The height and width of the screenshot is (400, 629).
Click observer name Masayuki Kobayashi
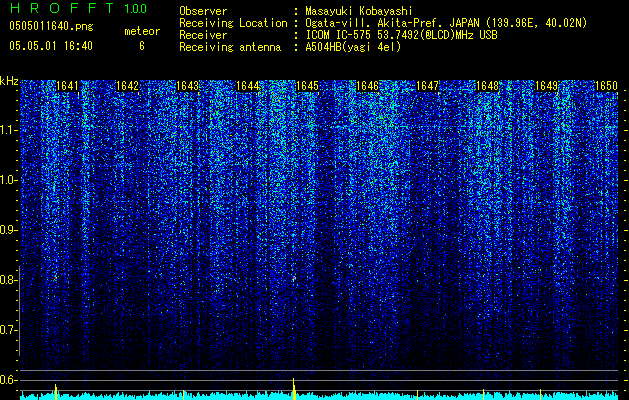pos(359,11)
